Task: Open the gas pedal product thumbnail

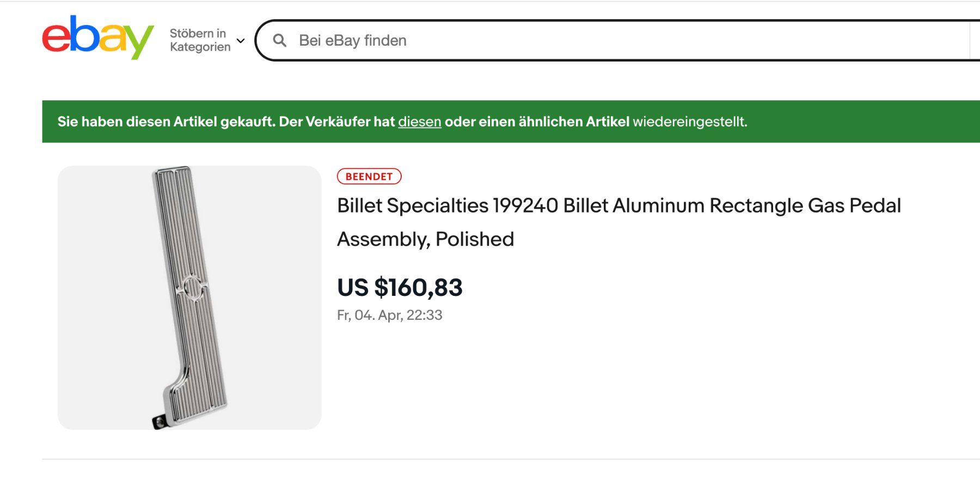Action: click(189, 297)
